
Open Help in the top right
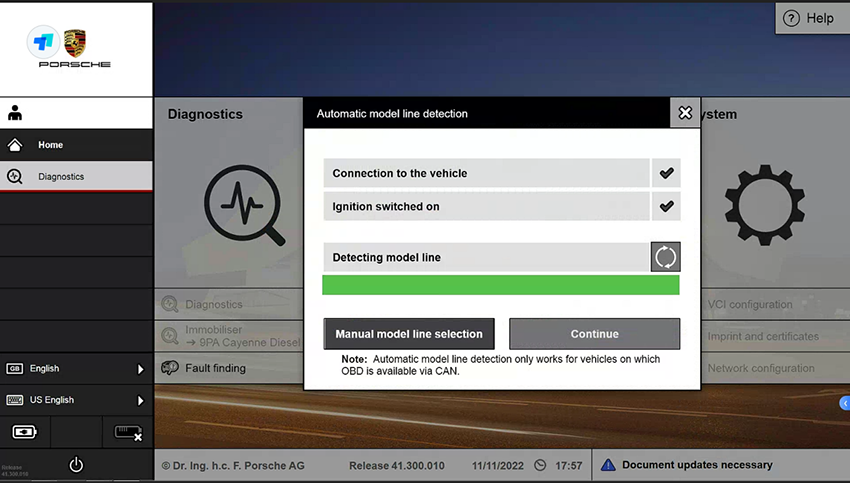813,18
